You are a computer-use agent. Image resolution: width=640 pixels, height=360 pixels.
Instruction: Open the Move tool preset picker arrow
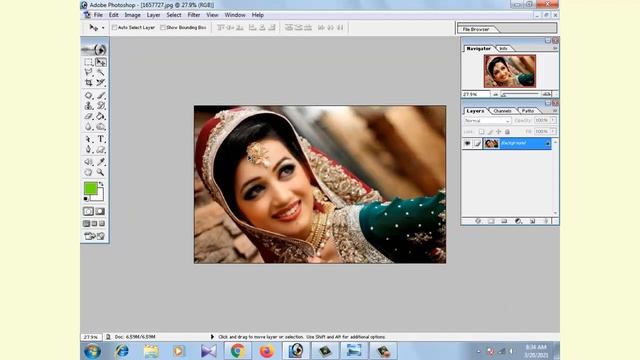103,28
